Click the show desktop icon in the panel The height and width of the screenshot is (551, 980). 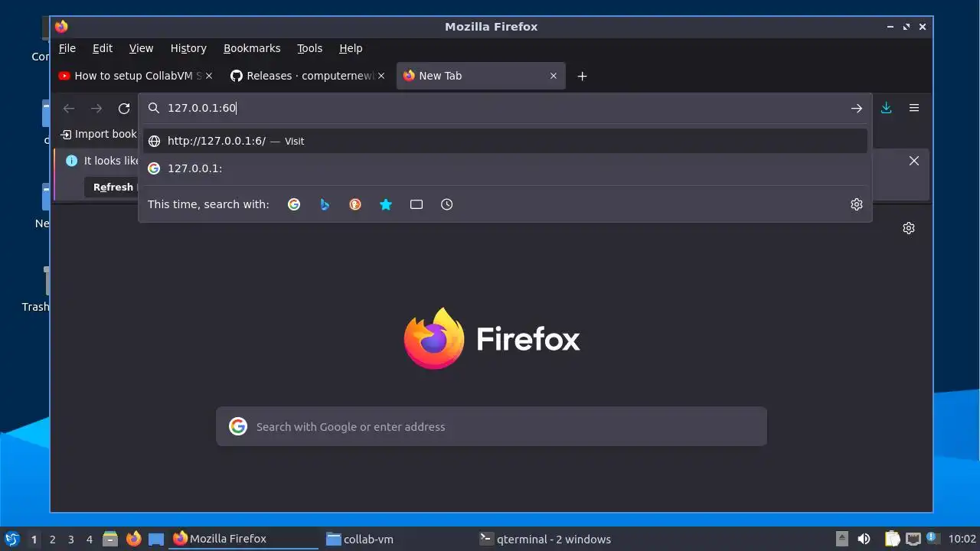click(x=156, y=539)
